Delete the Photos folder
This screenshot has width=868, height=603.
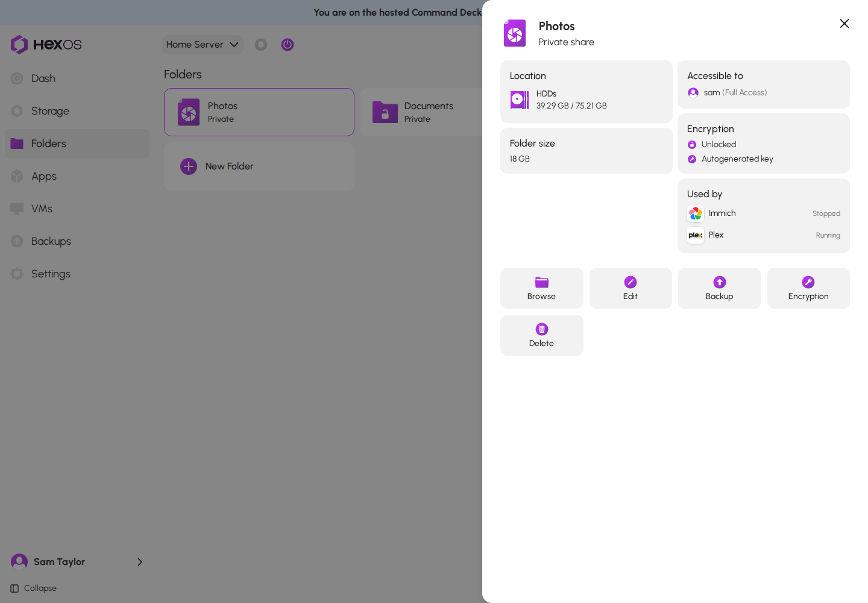pyautogui.click(x=541, y=335)
